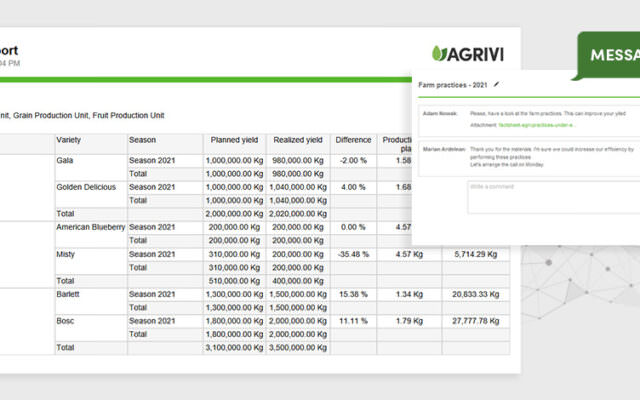Select the Farm practices - 2021 title

click(x=453, y=85)
